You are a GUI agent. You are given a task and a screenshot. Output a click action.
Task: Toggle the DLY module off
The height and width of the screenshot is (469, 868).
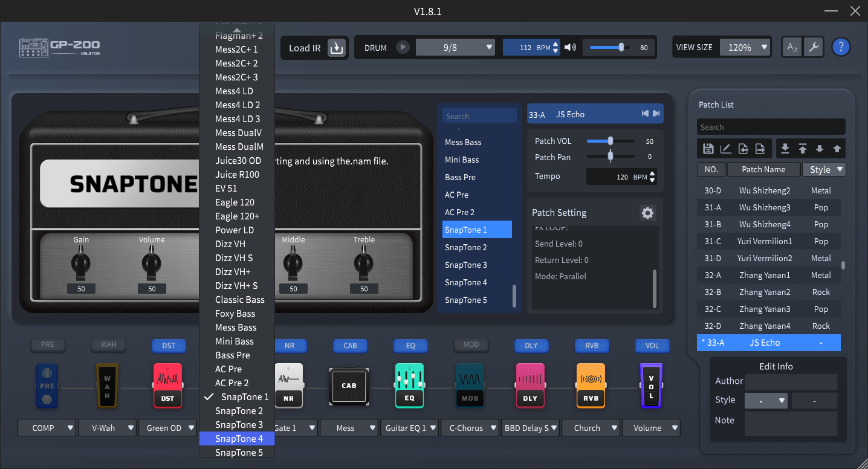click(x=532, y=346)
